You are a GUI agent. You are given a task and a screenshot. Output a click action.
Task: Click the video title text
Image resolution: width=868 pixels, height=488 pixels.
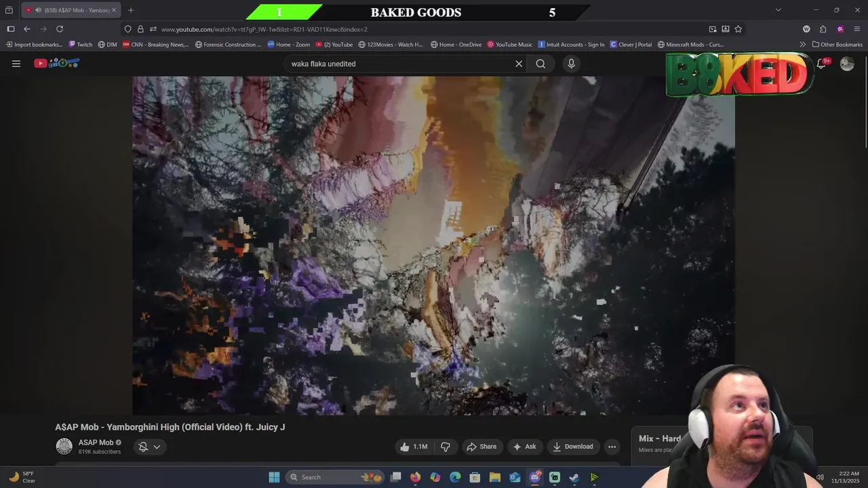click(170, 427)
